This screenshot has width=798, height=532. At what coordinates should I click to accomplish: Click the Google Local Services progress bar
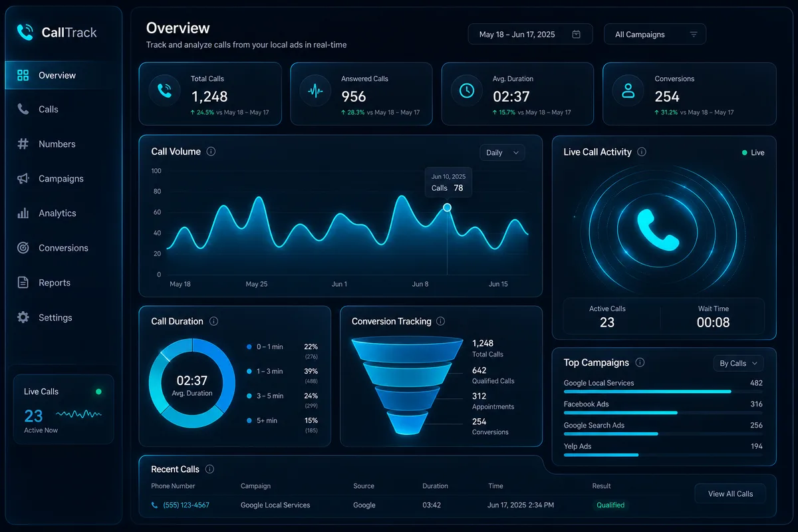point(663,392)
